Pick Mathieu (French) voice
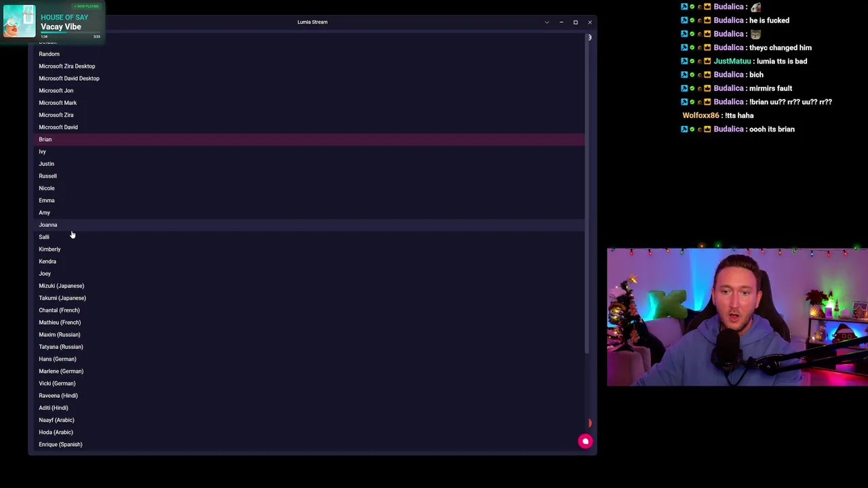 (x=309, y=323)
